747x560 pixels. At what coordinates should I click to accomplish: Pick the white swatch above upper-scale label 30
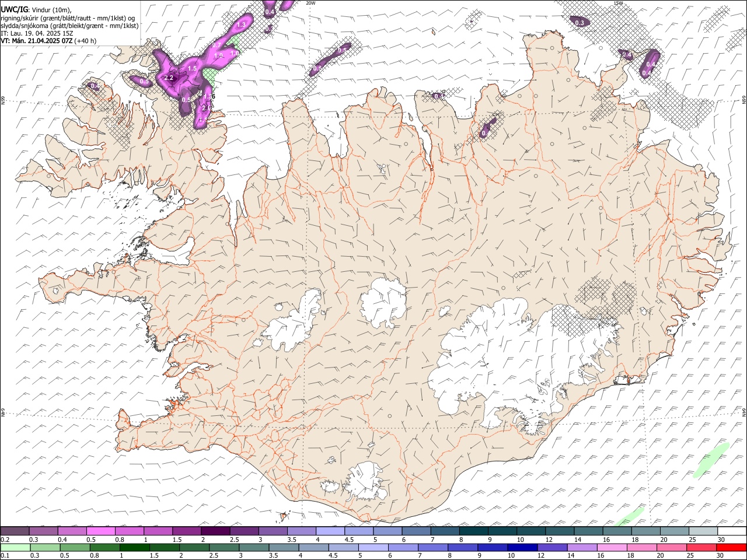732,531
